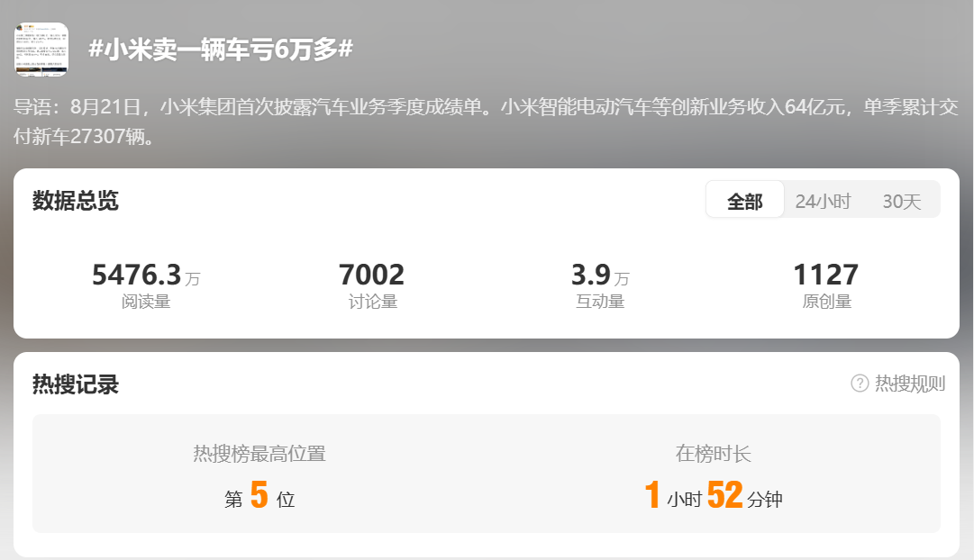The height and width of the screenshot is (560, 974).
Task: Click the 7002 讨论量 figure
Action: [x=371, y=275]
